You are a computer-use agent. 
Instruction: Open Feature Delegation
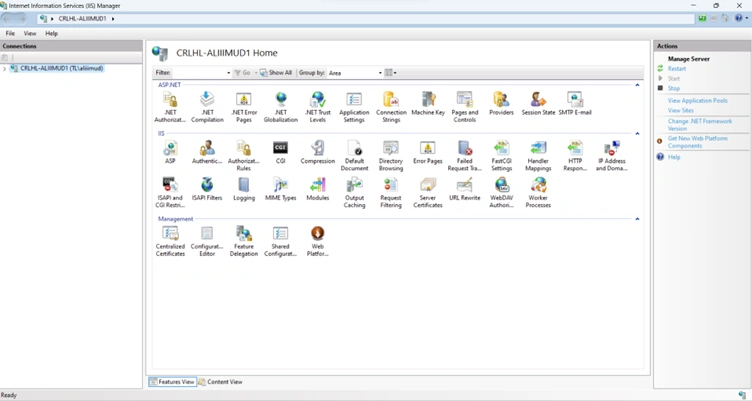tap(244, 241)
